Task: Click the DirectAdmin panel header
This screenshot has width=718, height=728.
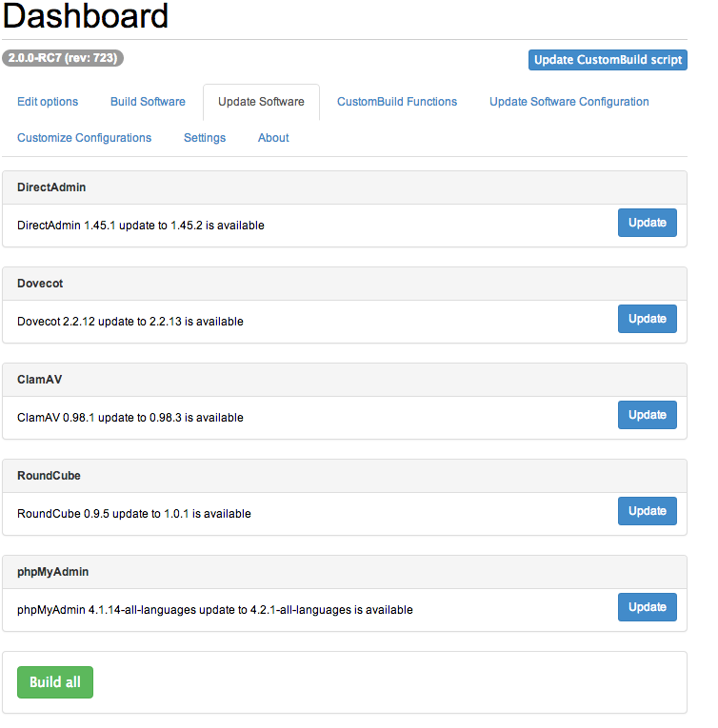Action: click(51, 187)
